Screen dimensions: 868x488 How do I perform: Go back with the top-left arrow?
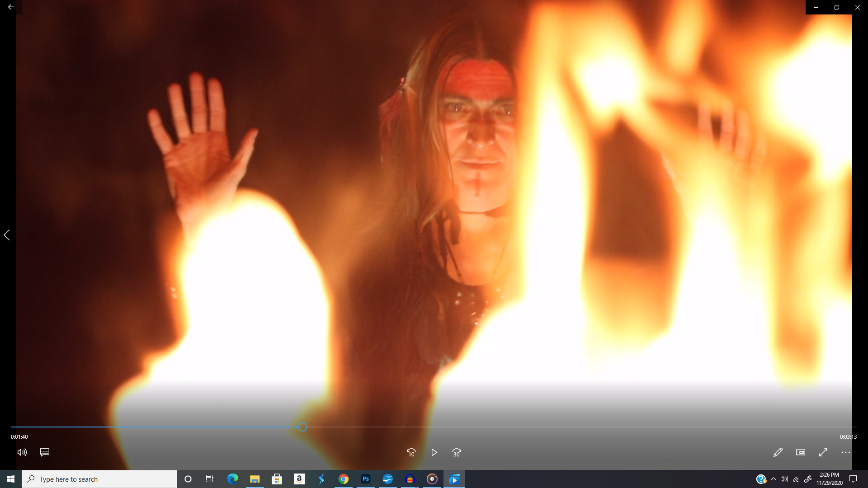point(11,7)
